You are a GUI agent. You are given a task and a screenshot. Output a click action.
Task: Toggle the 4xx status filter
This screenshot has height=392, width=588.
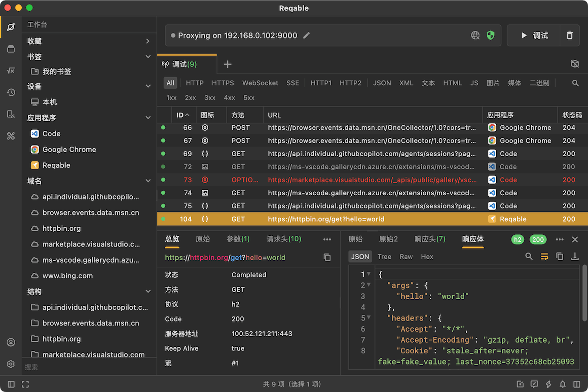coord(229,97)
